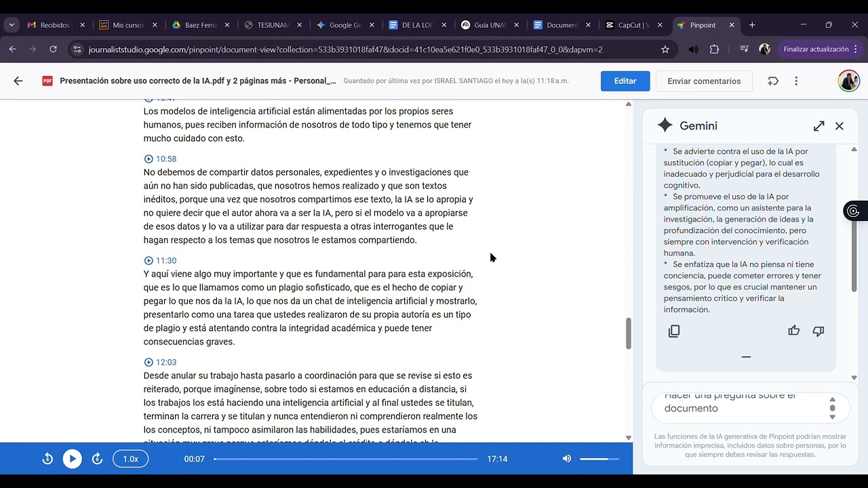The width and height of the screenshot is (868, 488).
Task: Switch to the CapCut tab
Action: click(x=634, y=25)
